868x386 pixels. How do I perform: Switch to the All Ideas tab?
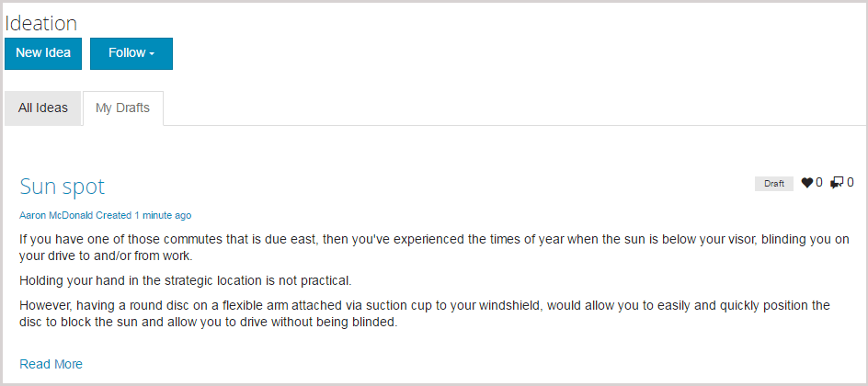tap(43, 108)
